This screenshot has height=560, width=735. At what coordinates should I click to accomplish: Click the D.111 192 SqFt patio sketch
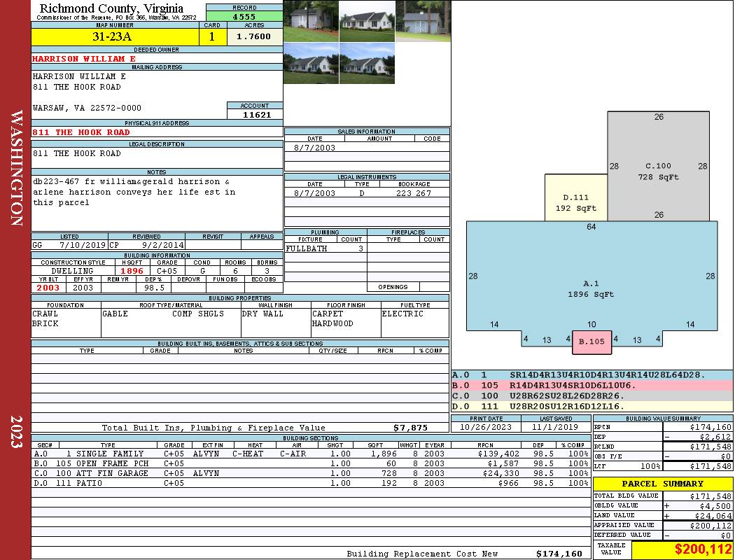click(576, 198)
